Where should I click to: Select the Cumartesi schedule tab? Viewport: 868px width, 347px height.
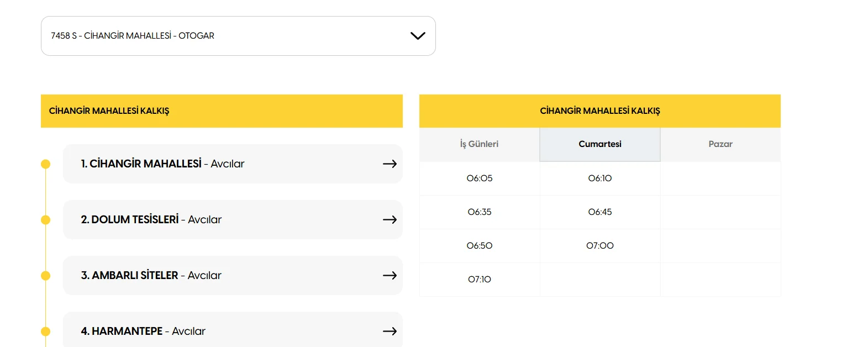tap(599, 144)
